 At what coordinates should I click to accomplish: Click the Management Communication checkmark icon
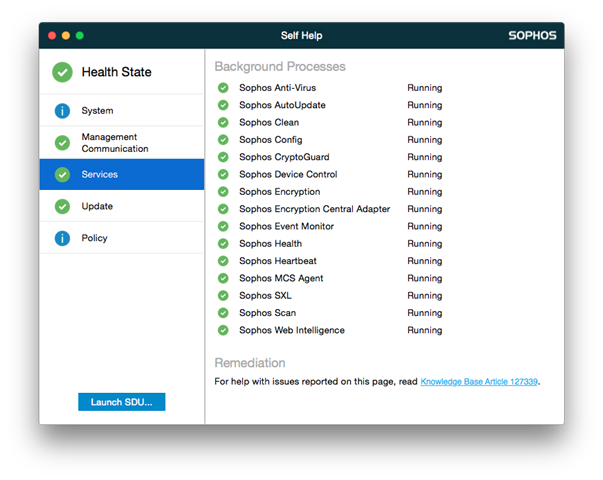pos(62,143)
